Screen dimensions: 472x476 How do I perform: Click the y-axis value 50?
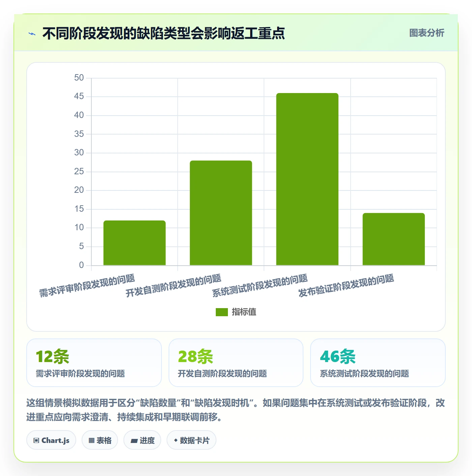[79, 78]
